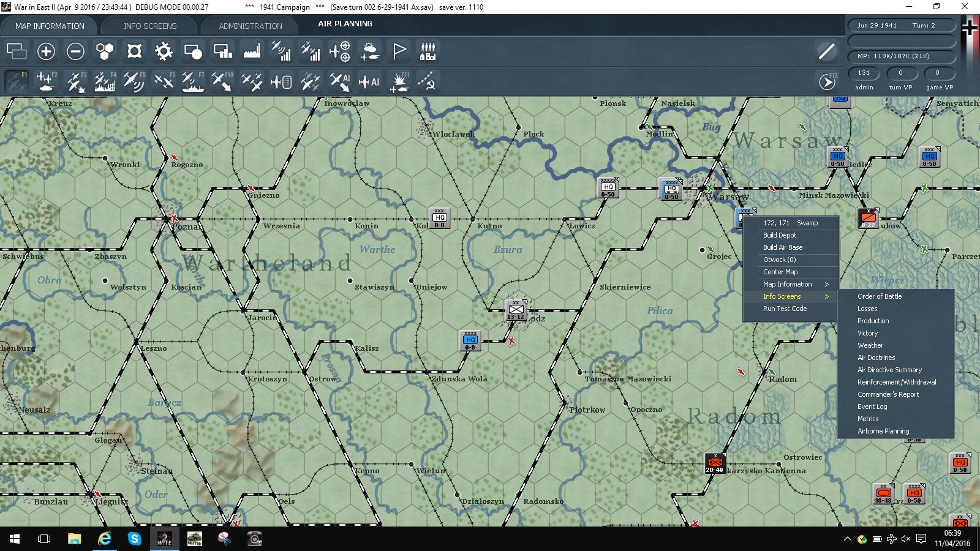Click the screen with bars icon
Viewport: 980px width, 551px height.
point(222,51)
